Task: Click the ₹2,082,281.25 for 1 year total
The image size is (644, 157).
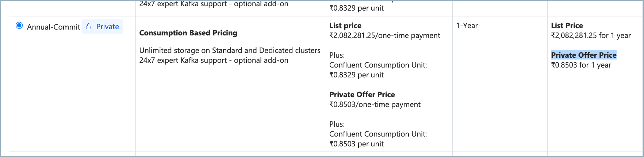Action: click(x=591, y=35)
